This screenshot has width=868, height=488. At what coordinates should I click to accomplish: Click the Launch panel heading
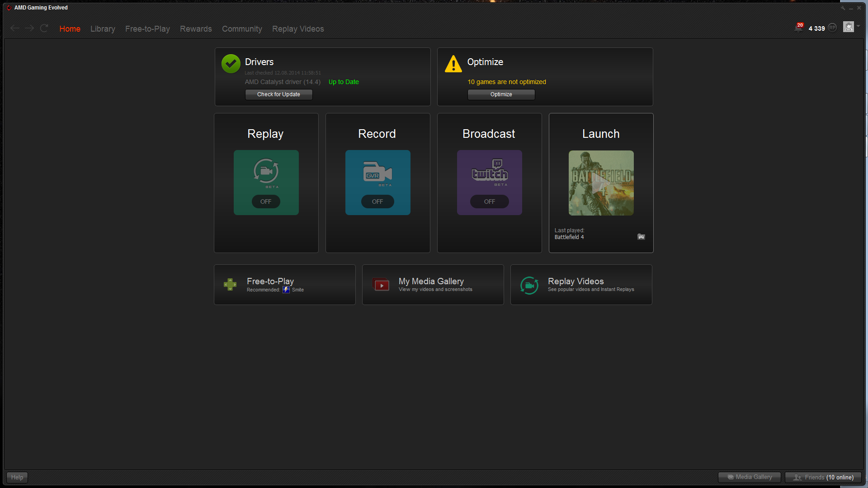click(x=601, y=134)
